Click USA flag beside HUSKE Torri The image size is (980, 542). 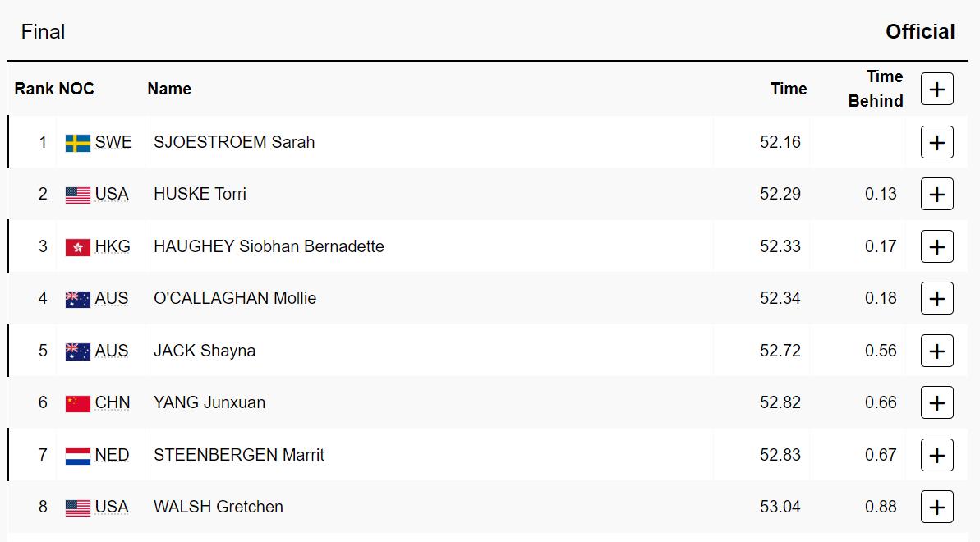[x=78, y=195]
